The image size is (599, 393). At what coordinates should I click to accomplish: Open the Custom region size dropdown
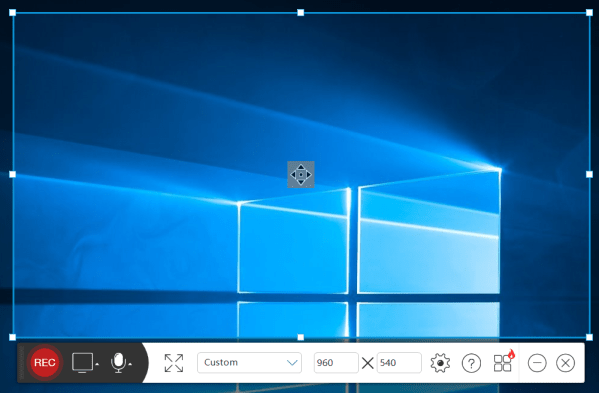[249, 362]
